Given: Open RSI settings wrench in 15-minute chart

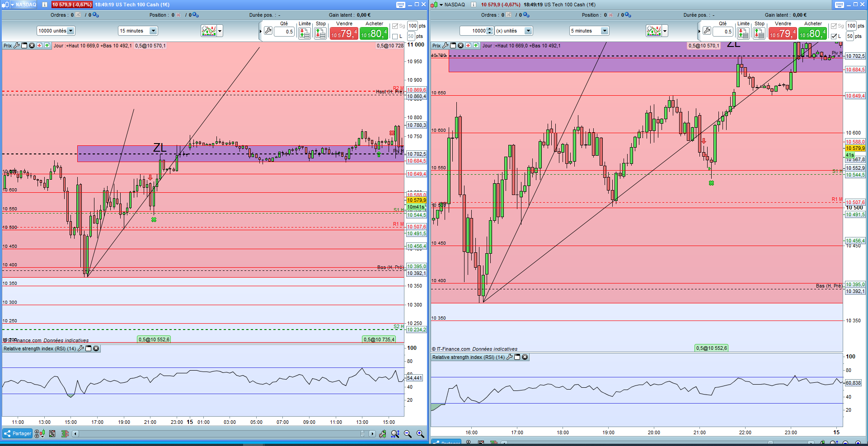Looking at the screenshot, I should point(81,348).
